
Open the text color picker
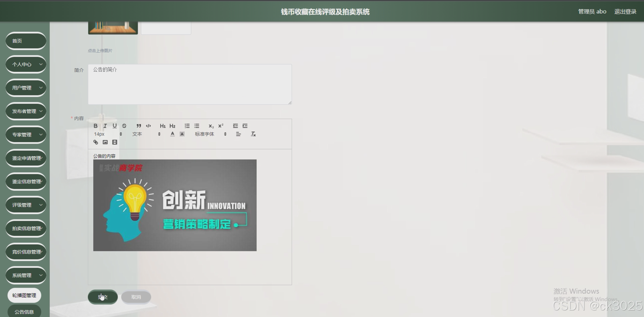(172, 134)
